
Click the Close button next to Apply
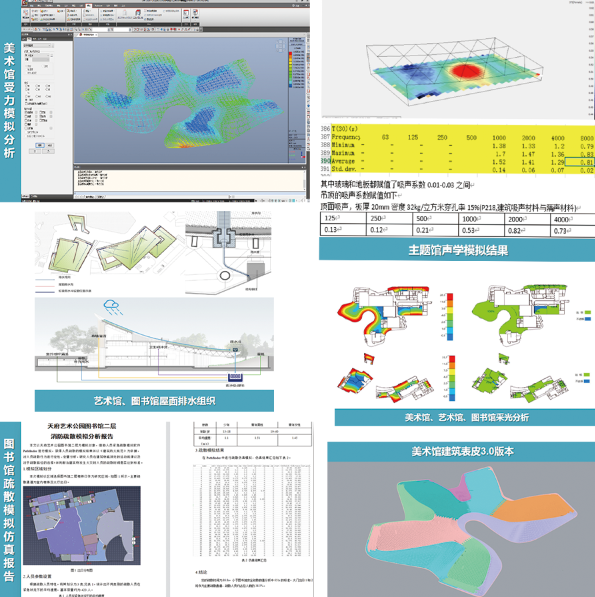click(50, 145)
